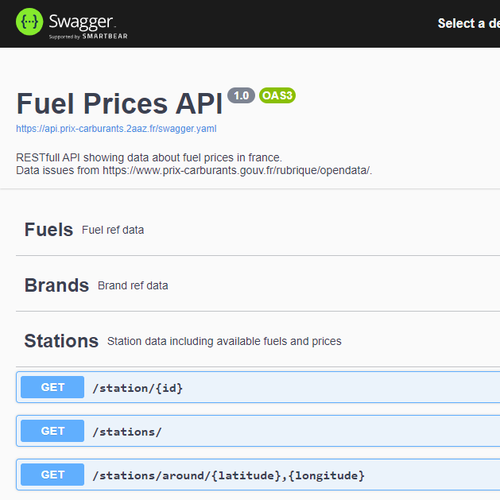This screenshot has height=500, width=500.
Task: Click the OAS3 green badge
Action: point(277,96)
